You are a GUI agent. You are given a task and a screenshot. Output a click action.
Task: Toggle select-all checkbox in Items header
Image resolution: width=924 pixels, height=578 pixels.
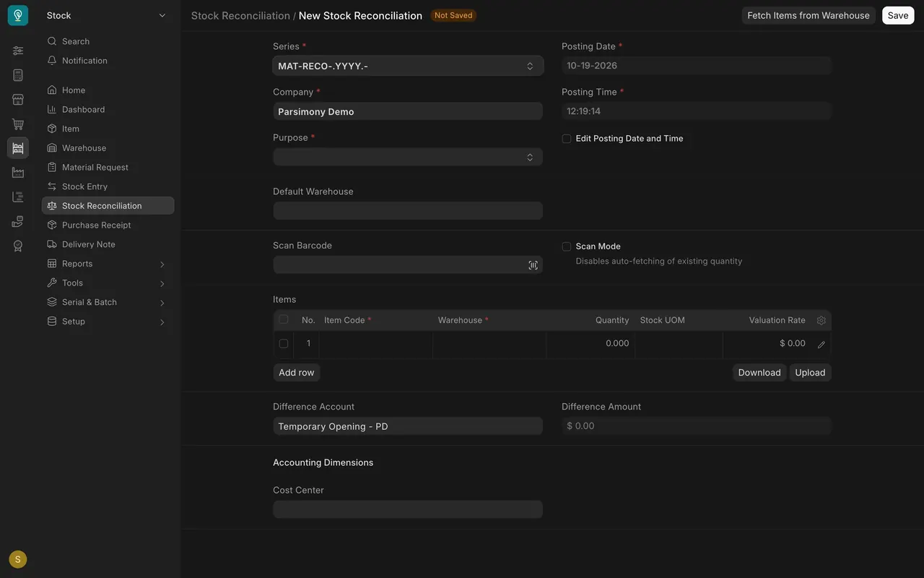coord(283,319)
